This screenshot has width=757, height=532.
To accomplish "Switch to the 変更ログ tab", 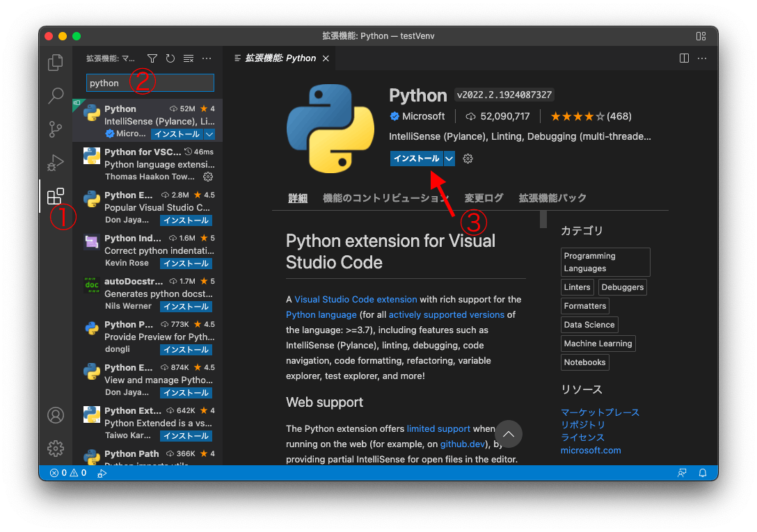I will click(484, 198).
